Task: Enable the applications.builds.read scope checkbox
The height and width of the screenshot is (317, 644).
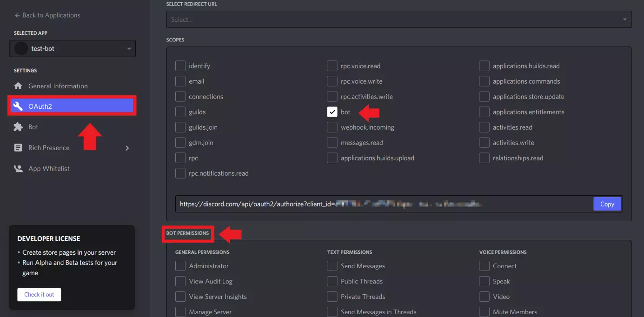Action: pos(485,66)
